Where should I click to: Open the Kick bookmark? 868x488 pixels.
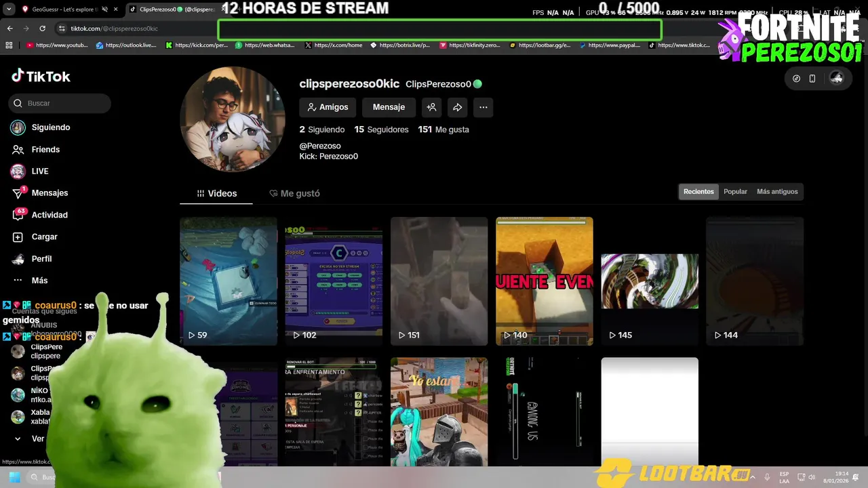(197, 45)
